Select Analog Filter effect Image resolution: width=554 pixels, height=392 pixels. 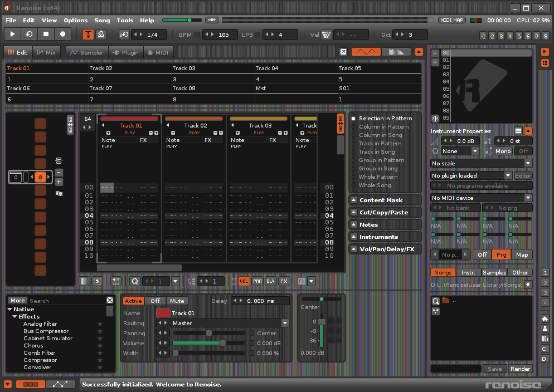pyautogui.click(x=40, y=324)
